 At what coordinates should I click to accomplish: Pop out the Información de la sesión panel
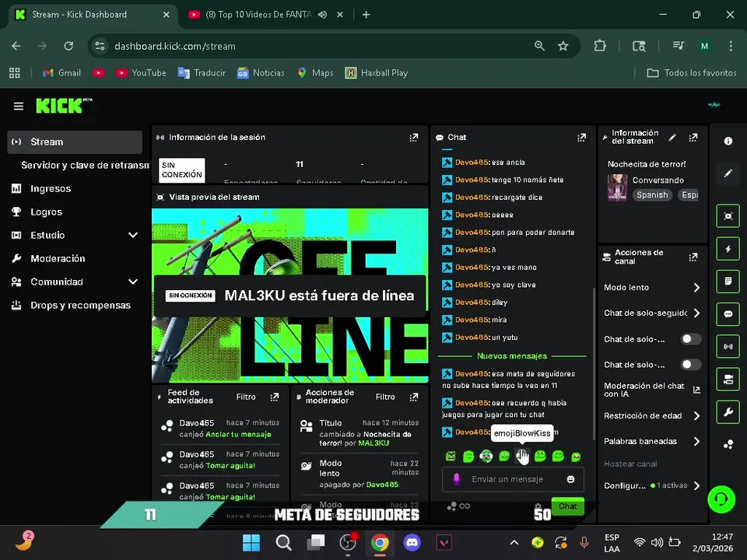tap(413, 137)
